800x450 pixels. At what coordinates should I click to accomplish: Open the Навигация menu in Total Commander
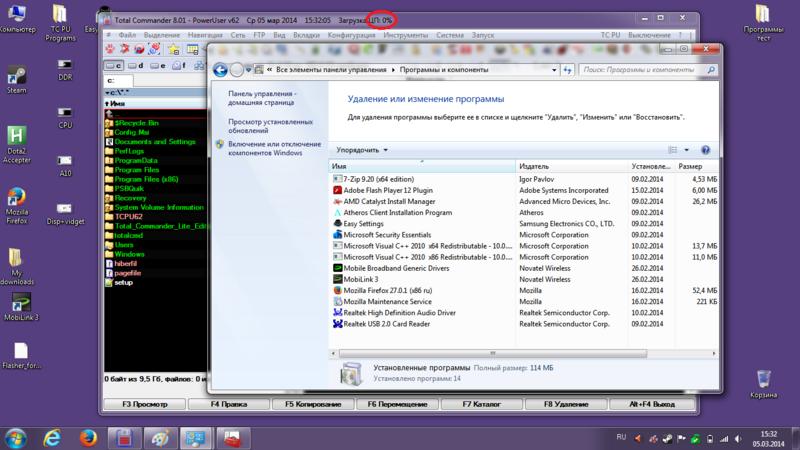pos(205,35)
